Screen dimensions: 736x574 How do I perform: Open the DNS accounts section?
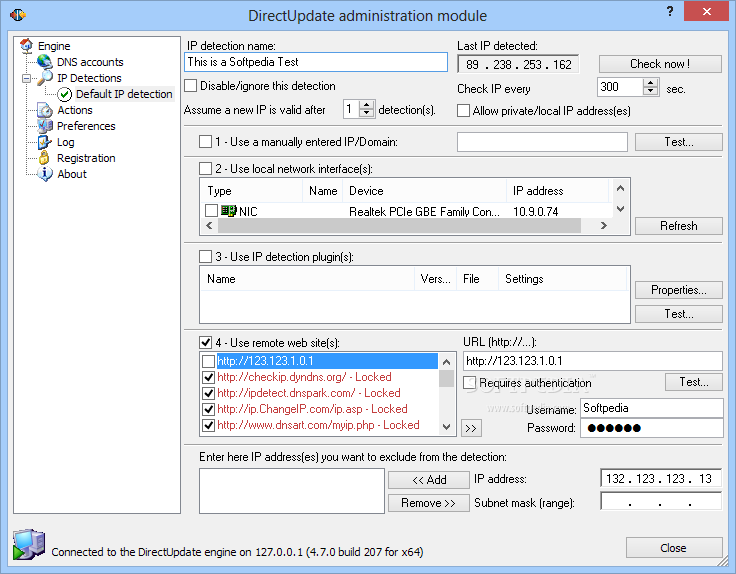point(90,62)
